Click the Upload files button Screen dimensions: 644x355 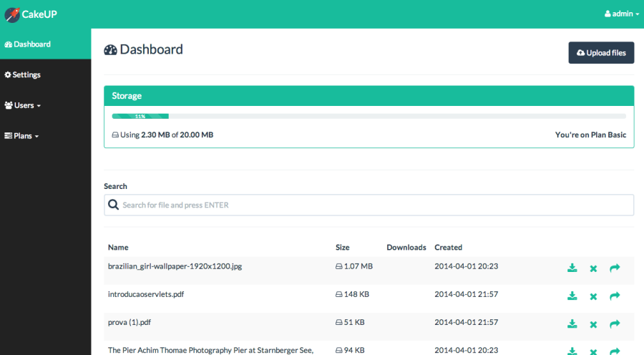pyautogui.click(x=601, y=52)
